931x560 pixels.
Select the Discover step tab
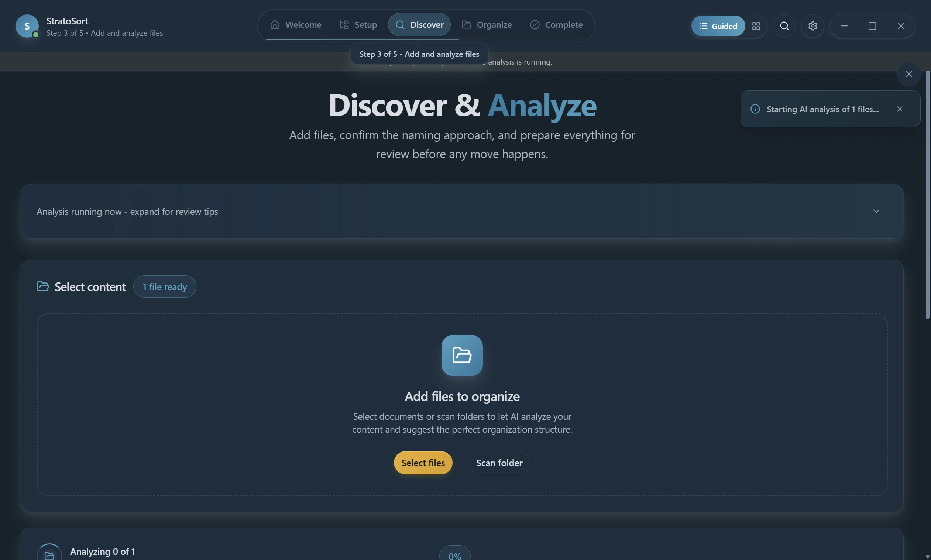click(x=419, y=25)
